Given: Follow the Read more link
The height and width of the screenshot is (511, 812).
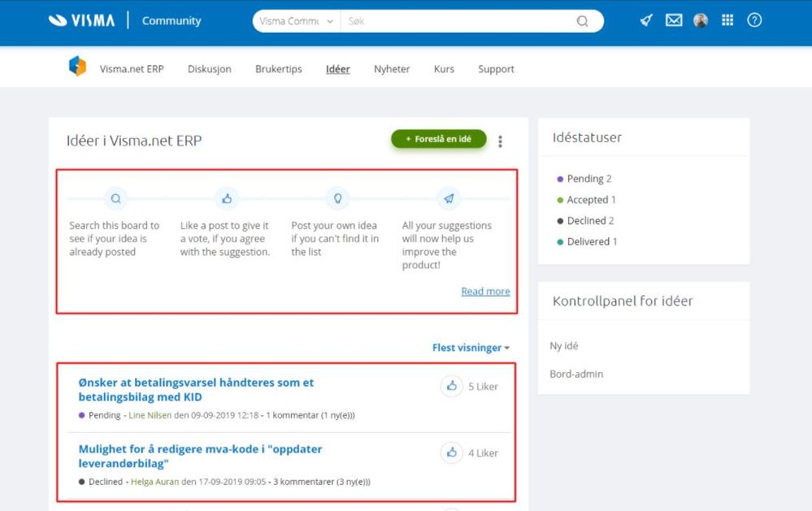Looking at the screenshot, I should coord(485,292).
